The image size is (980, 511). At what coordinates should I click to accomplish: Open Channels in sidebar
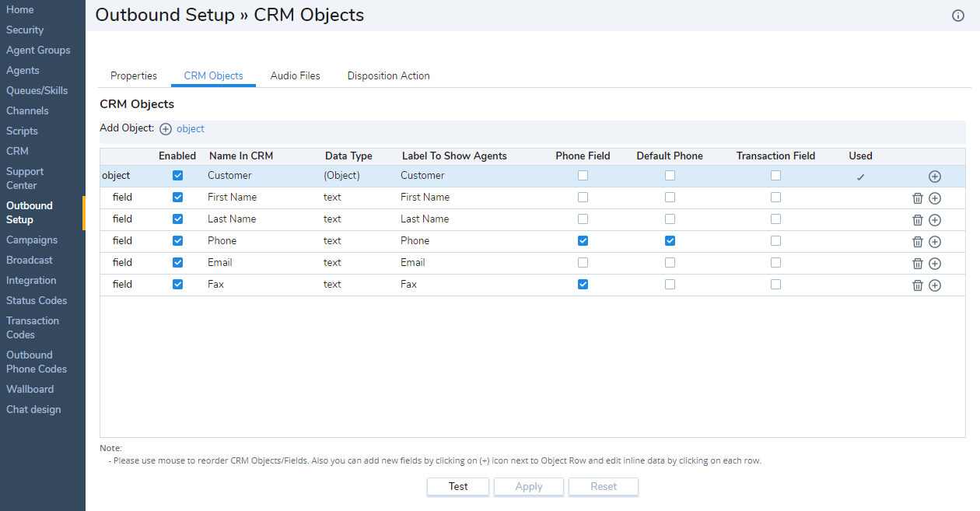(27, 110)
